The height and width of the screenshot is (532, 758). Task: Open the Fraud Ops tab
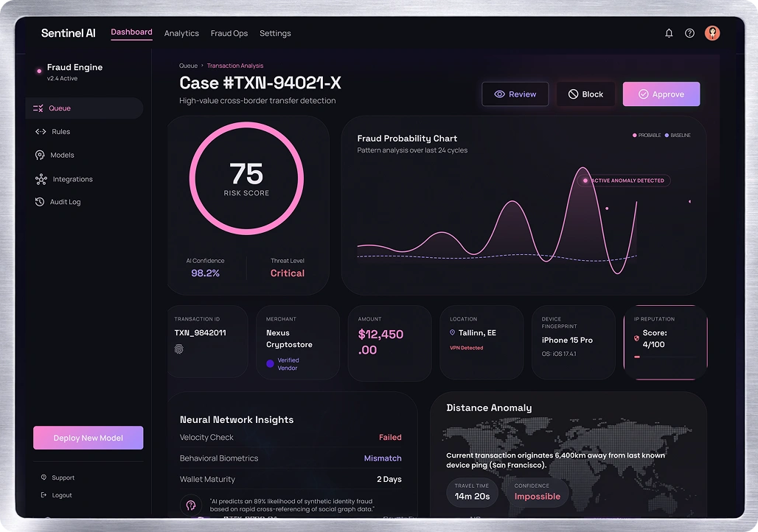(229, 34)
